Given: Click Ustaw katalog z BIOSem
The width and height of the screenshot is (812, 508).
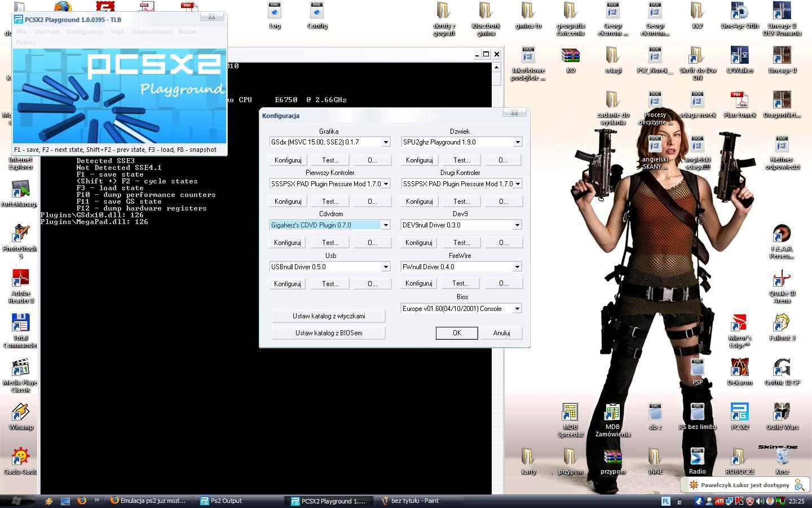Looking at the screenshot, I should [x=329, y=333].
